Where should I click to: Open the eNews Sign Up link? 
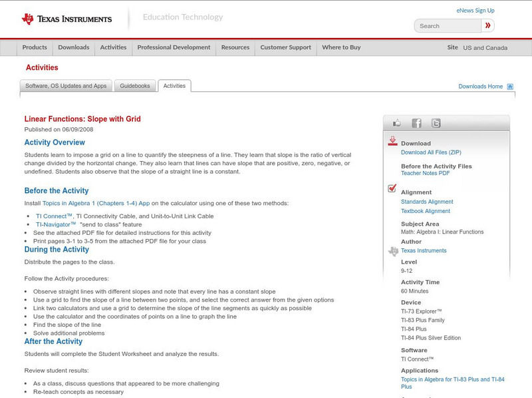tap(475, 11)
